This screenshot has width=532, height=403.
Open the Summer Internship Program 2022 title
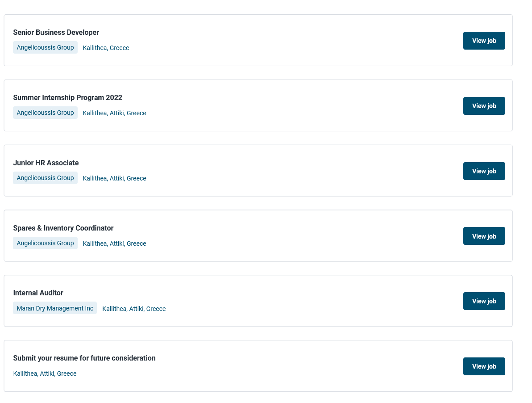[67, 97]
